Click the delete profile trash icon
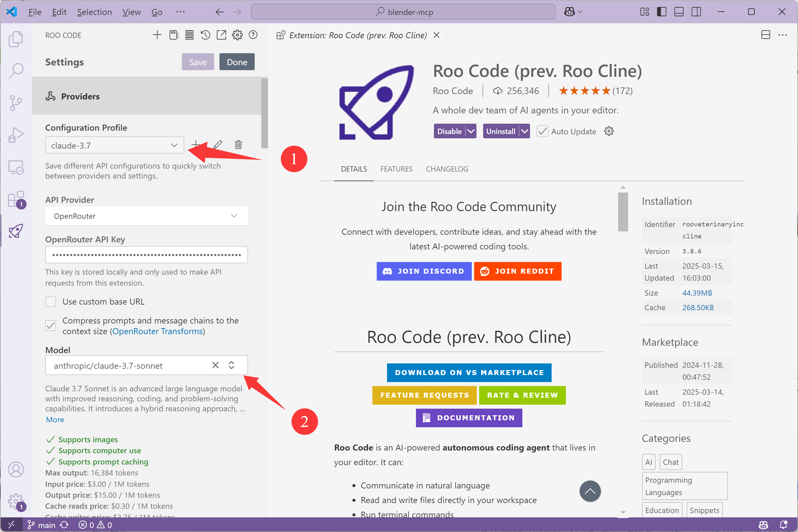798x532 pixels. 238,145
